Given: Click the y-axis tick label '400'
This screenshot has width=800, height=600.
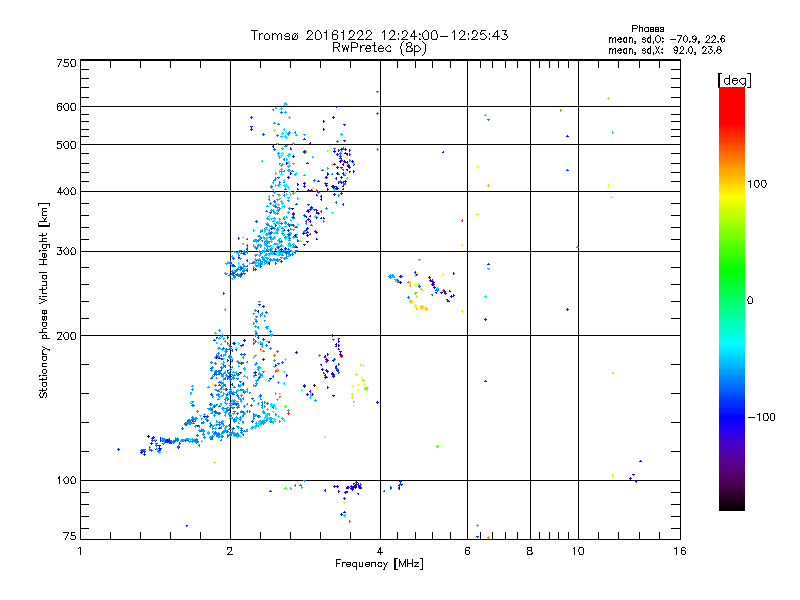Looking at the screenshot, I should click(x=66, y=191).
